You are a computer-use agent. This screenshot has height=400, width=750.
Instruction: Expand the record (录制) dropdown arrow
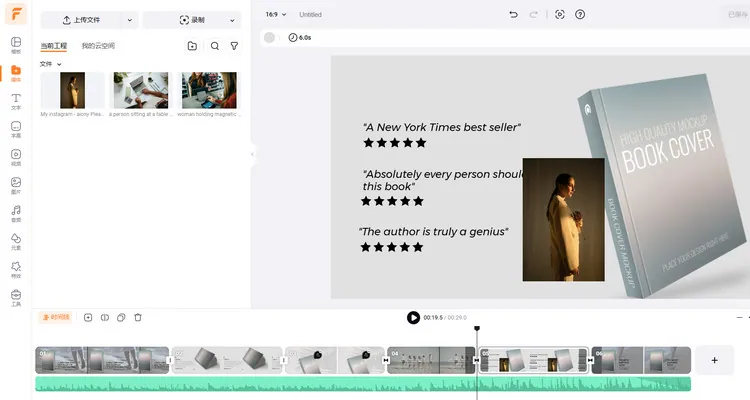232,20
